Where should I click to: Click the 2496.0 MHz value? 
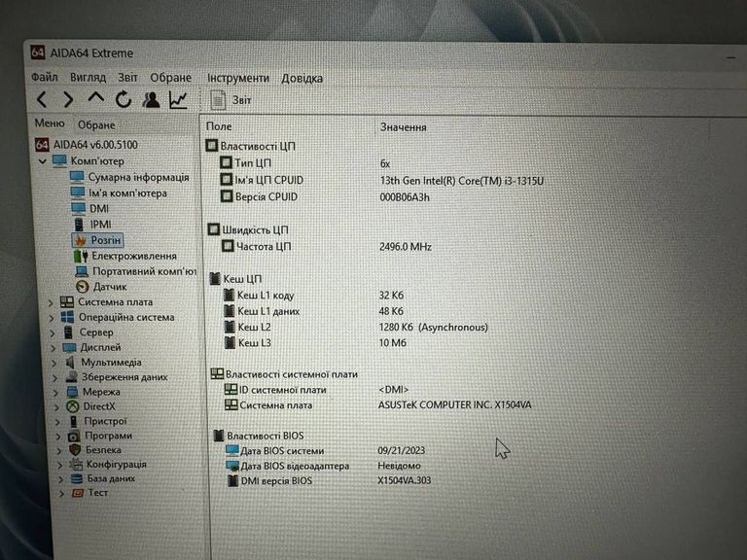pyautogui.click(x=406, y=247)
